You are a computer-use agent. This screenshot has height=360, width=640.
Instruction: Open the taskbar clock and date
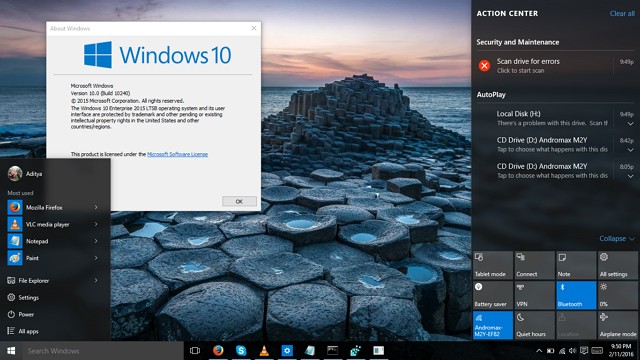[621, 351]
